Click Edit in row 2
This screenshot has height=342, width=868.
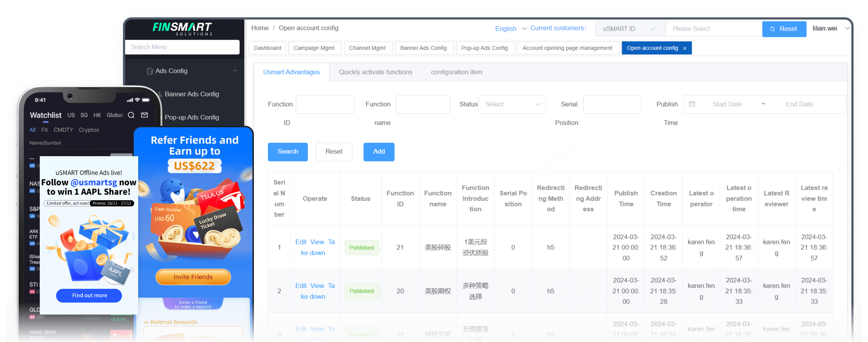[301, 286]
